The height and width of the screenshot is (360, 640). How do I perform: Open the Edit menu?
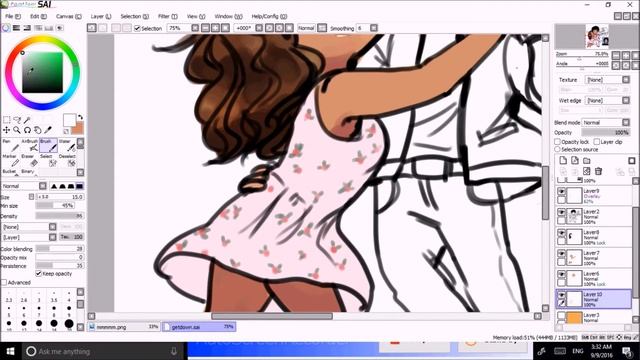point(38,16)
